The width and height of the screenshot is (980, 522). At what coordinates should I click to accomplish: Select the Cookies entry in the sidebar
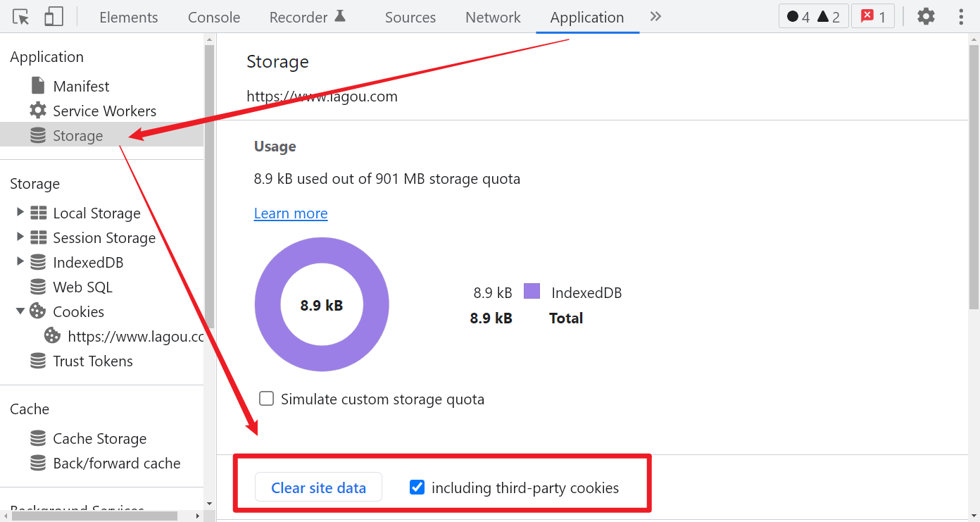pos(78,311)
